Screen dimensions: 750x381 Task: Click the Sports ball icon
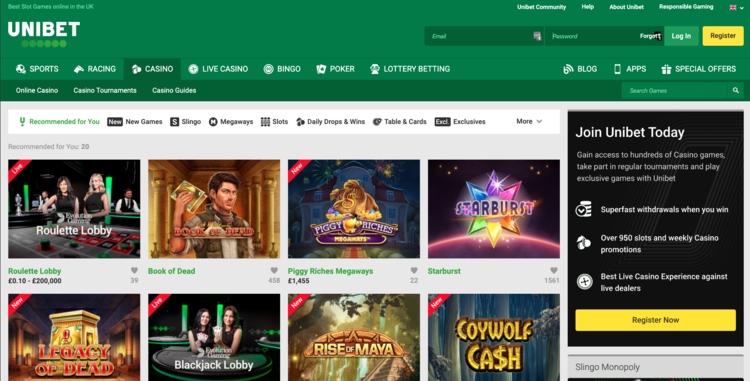(21, 69)
